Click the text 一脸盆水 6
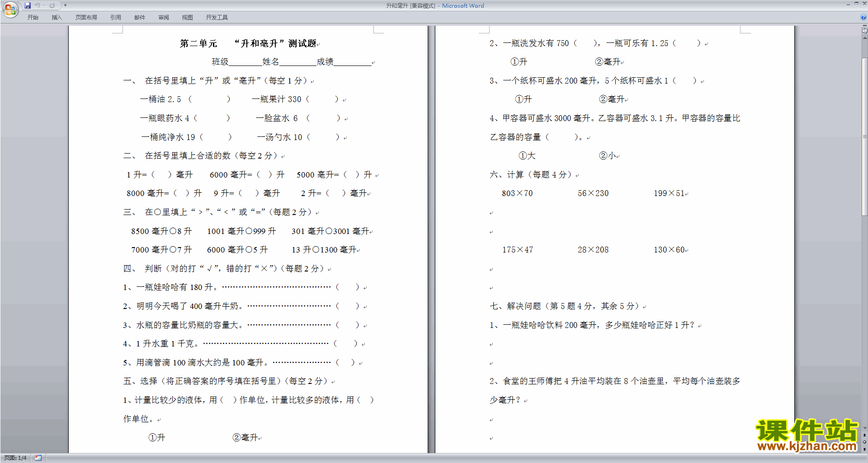 [277, 118]
